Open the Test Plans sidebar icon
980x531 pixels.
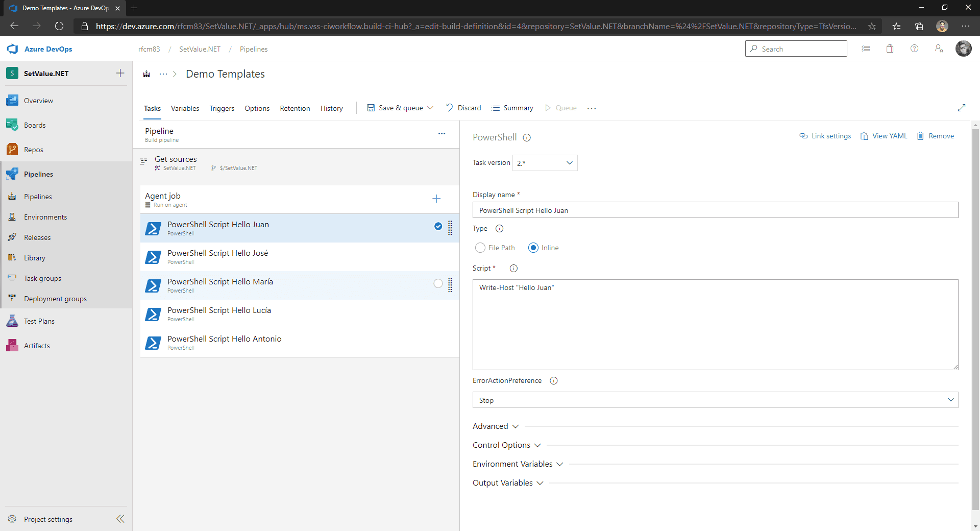[x=12, y=321]
